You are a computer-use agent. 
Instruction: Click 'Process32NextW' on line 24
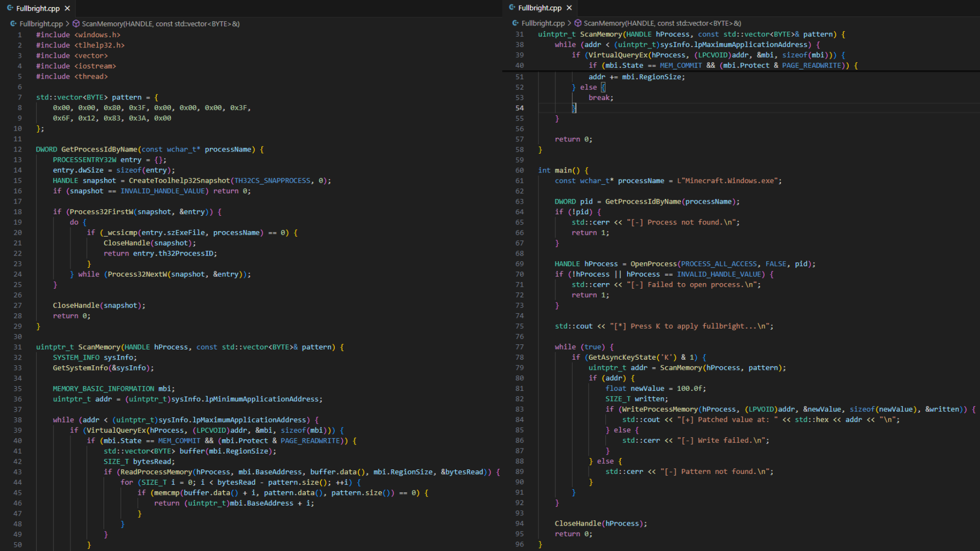(137, 274)
